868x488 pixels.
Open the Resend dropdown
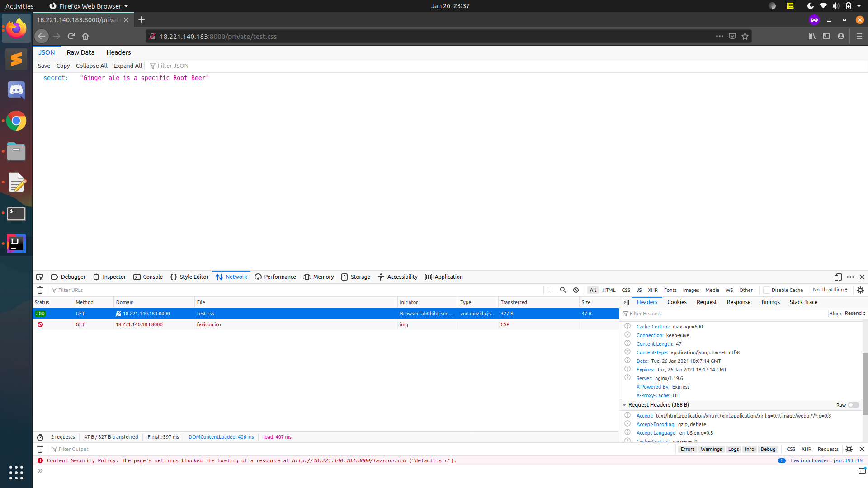(x=855, y=314)
